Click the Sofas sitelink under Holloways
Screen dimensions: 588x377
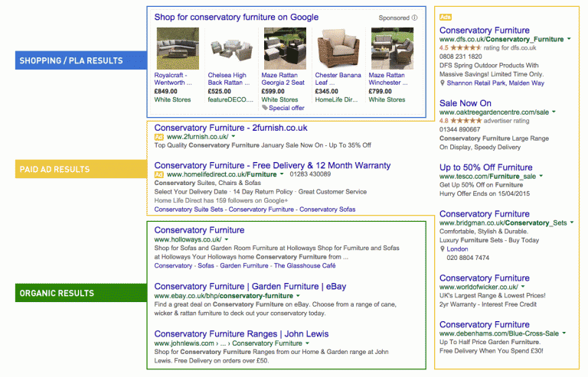206,266
